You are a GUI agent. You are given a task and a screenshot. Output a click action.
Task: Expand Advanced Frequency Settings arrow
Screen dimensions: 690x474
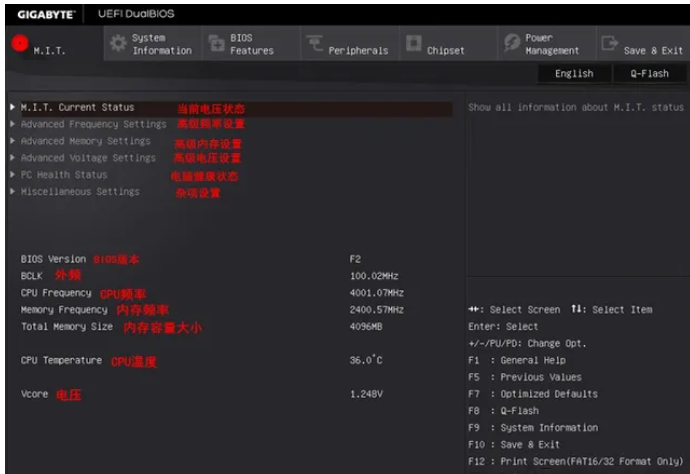(x=12, y=124)
